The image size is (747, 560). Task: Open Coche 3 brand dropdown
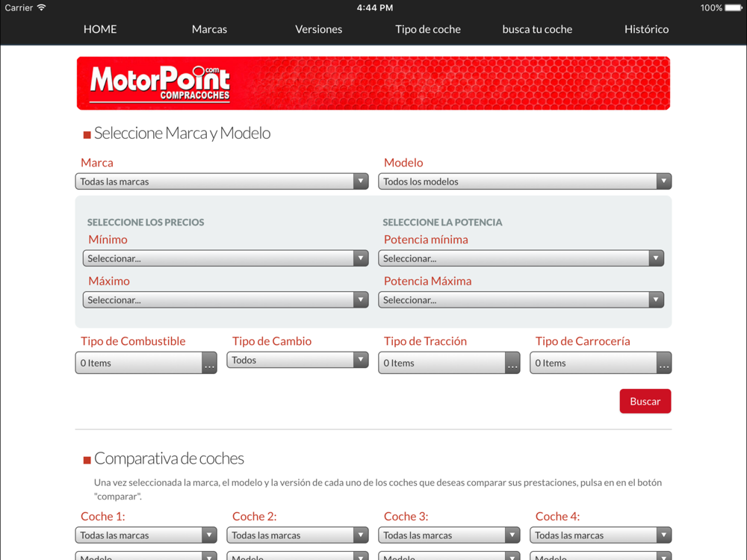(449, 535)
